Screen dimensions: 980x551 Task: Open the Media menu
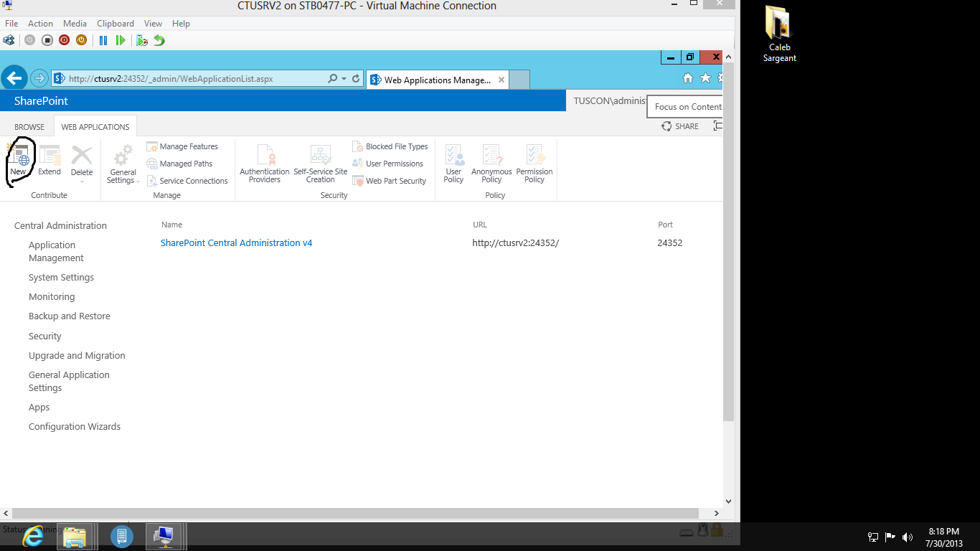tap(75, 24)
